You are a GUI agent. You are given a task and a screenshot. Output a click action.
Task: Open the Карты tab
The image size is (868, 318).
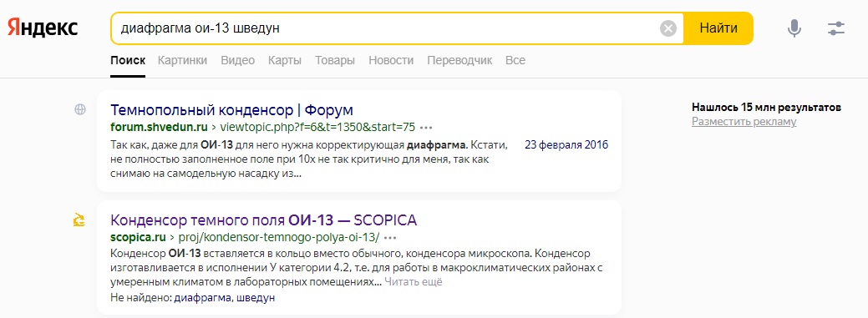pos(285,60)
